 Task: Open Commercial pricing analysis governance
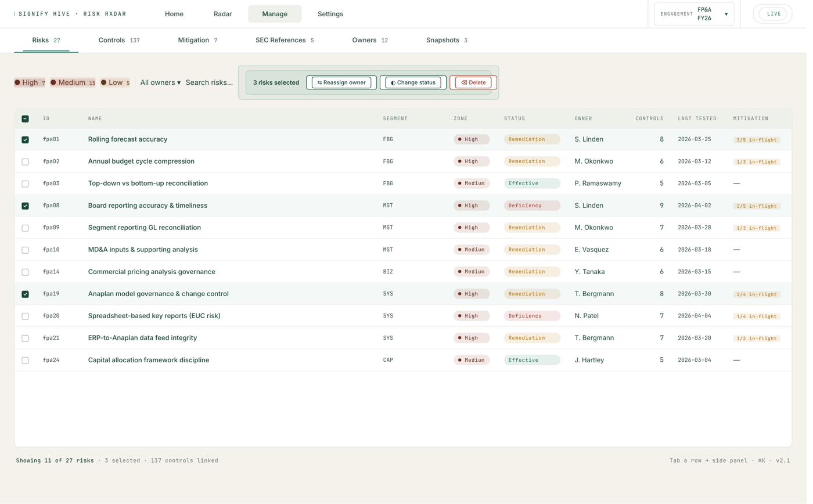click(x=153, y=272)
